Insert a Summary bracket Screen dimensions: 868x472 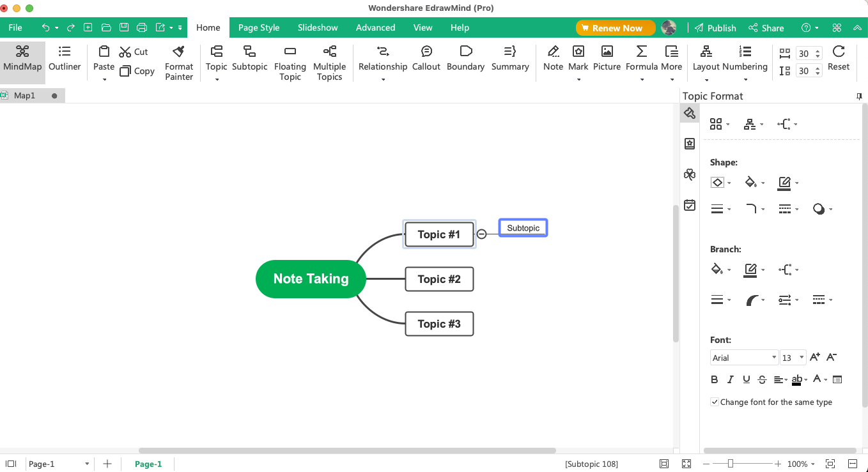tap(510, 58)
